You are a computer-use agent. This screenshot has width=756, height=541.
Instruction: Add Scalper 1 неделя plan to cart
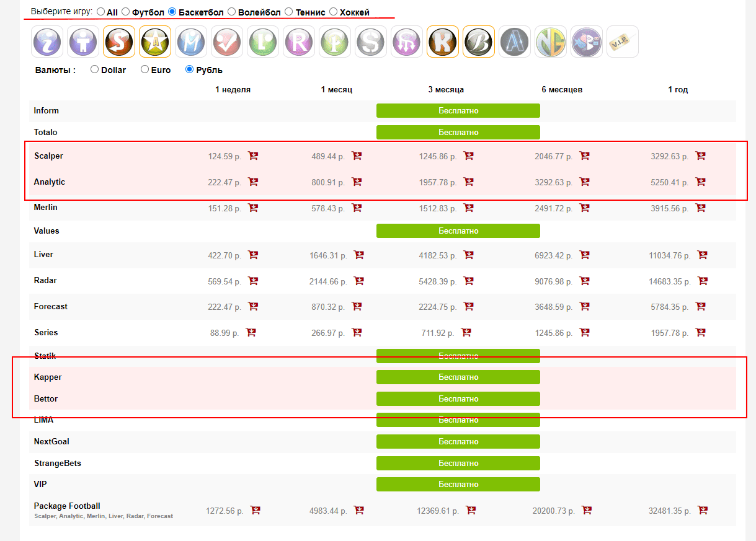(x=253, y=156)
